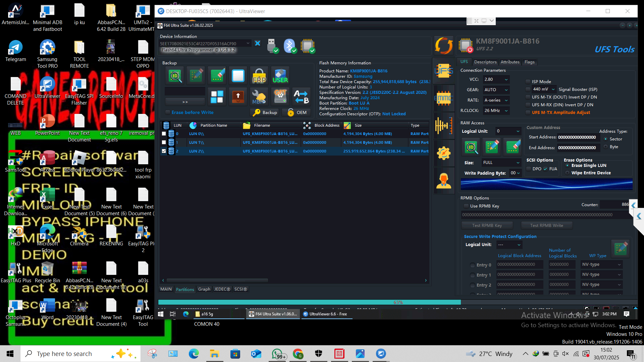Click RAW Access erase icon
Screen dimensions: 644x362
(513, 147)
